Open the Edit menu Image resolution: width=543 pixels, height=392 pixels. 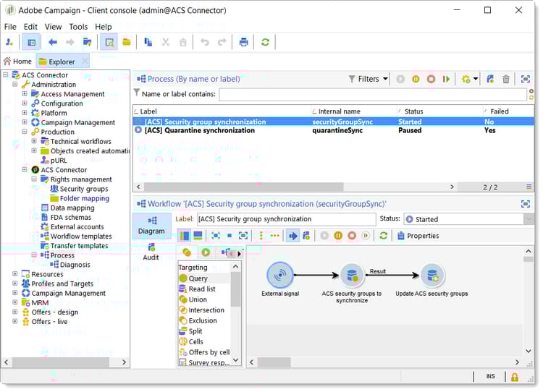(x=30, y=27)
